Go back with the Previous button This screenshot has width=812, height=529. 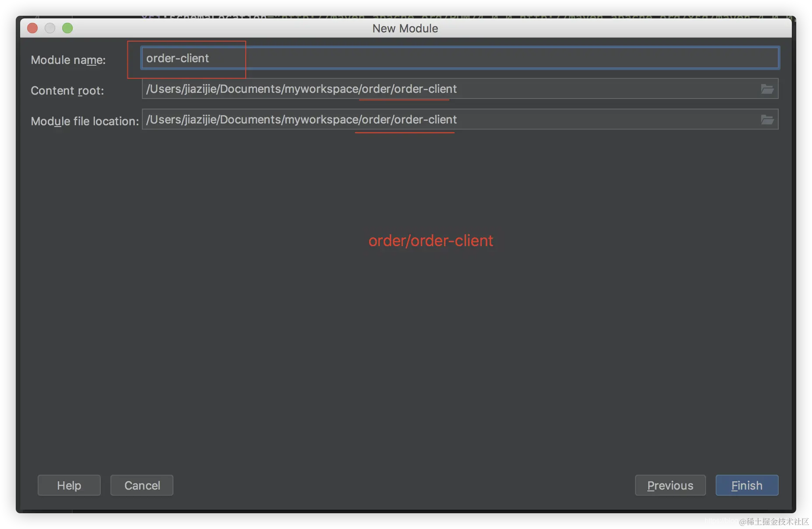pos(670,485)
